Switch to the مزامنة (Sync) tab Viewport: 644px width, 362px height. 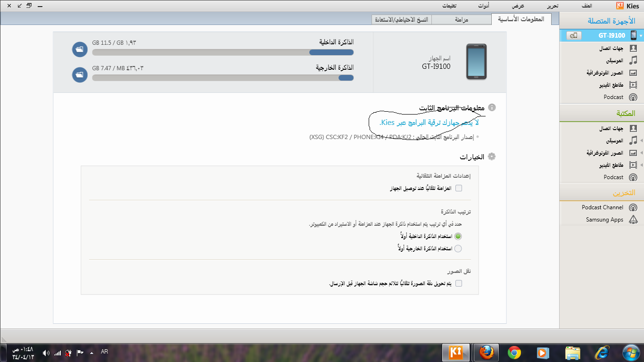(x=462, y=20)
